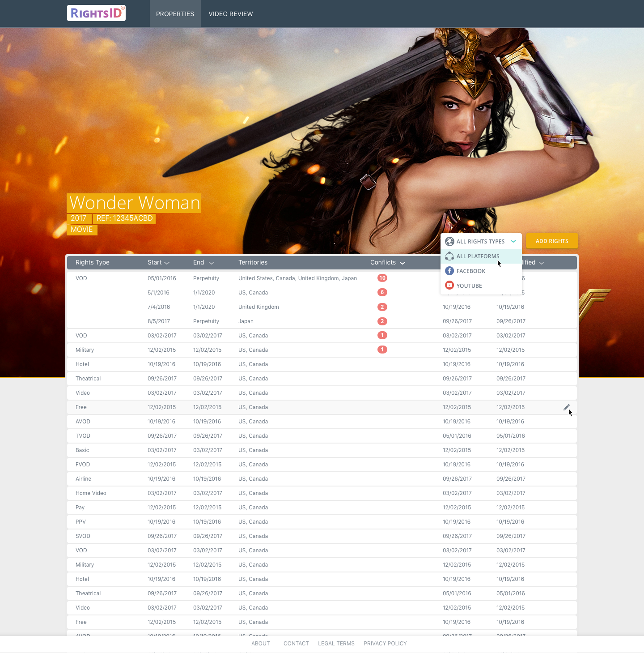
Task: Select Facebook platform option
Action: pos(481,271)
